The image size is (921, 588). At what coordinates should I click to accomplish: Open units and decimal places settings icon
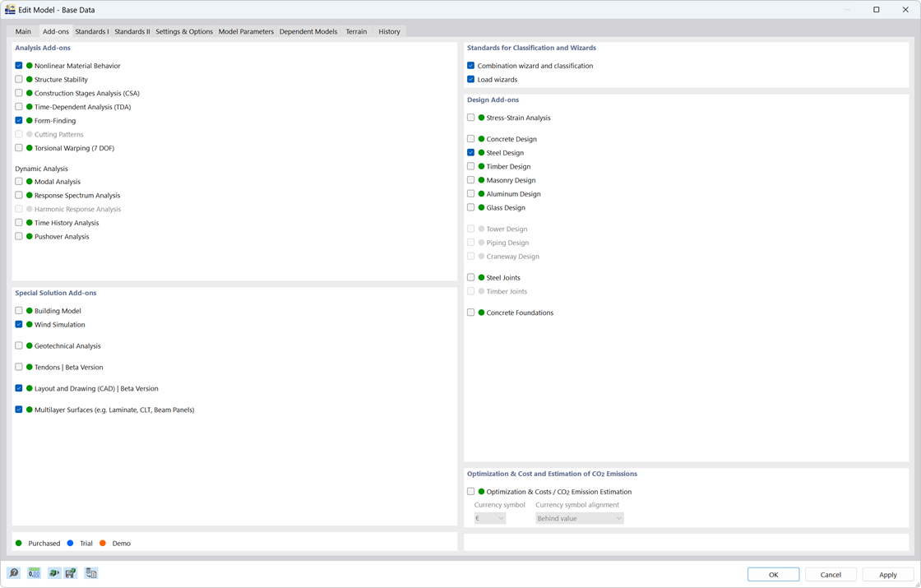point(34,572)
